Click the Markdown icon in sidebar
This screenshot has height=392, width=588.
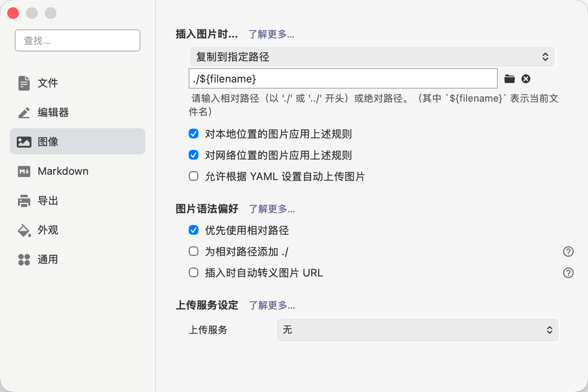(24, 171)
